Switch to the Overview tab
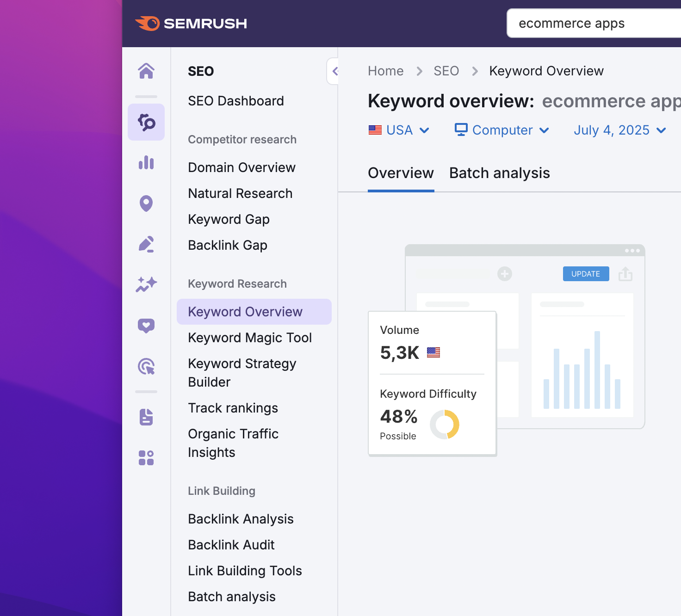 (x=401, y=173)
